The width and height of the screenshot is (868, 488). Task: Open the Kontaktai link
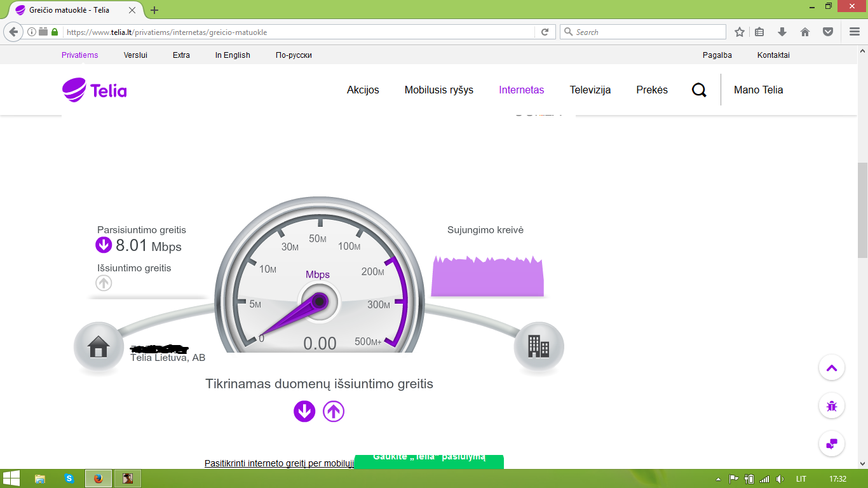[773, 55]
